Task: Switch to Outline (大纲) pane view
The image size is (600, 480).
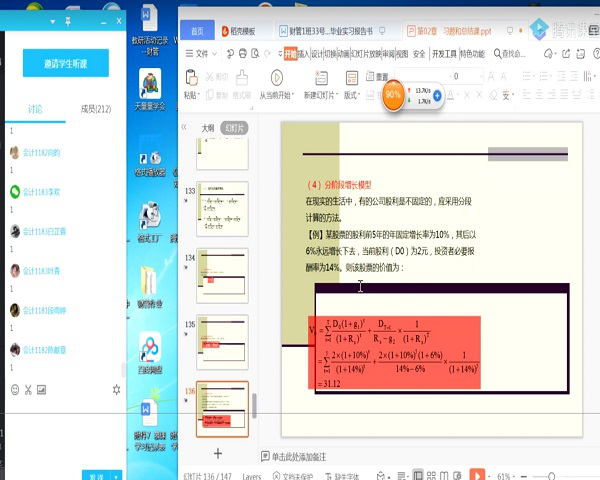Action: [x=207, y=128]
